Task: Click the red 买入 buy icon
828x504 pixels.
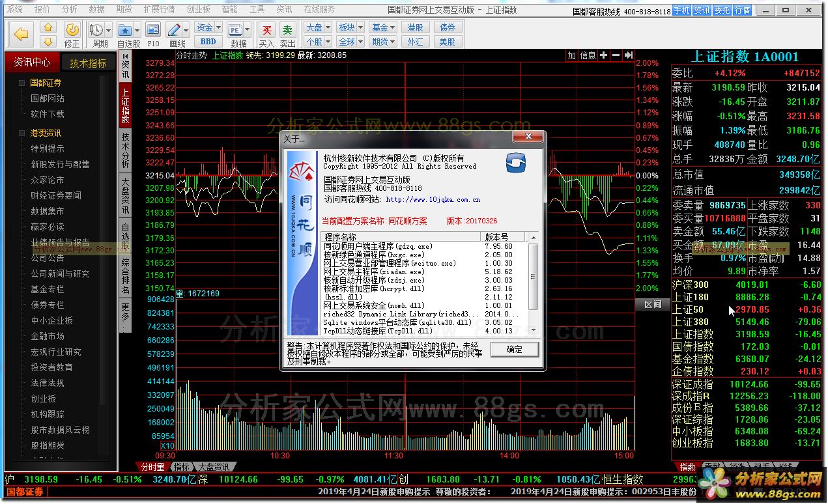Action: point(266,30)
